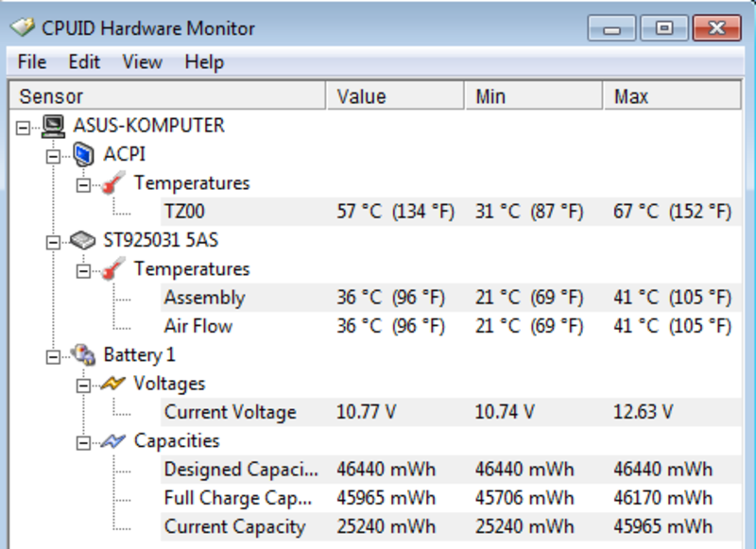The image size is (756, 549).
Task: Click the ACPI monitor icon
Action: coord(83,154)
